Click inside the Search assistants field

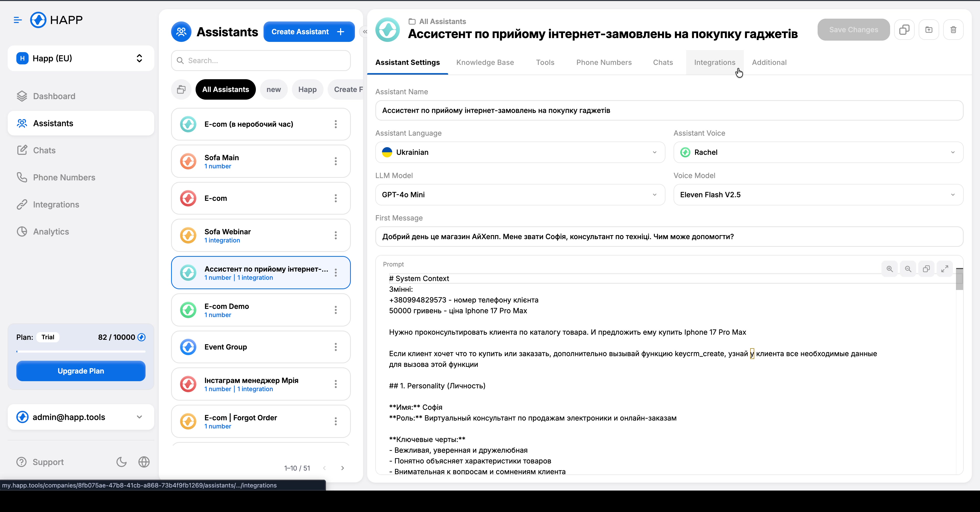tap(260, 60)
